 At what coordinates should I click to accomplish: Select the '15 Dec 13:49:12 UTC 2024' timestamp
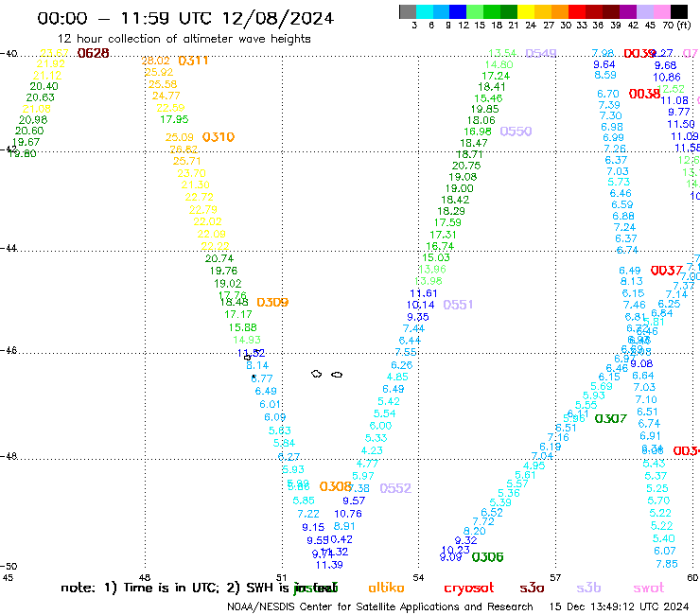[x=620, y=606]
